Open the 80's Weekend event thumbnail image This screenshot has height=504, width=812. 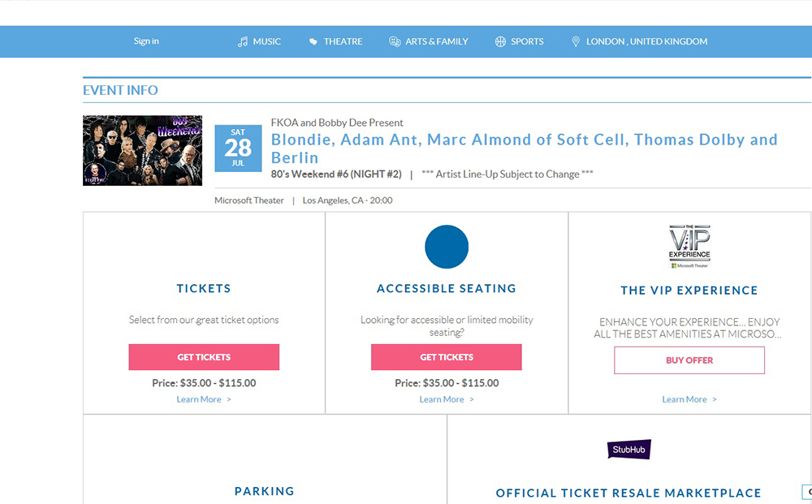coord(142,150)
